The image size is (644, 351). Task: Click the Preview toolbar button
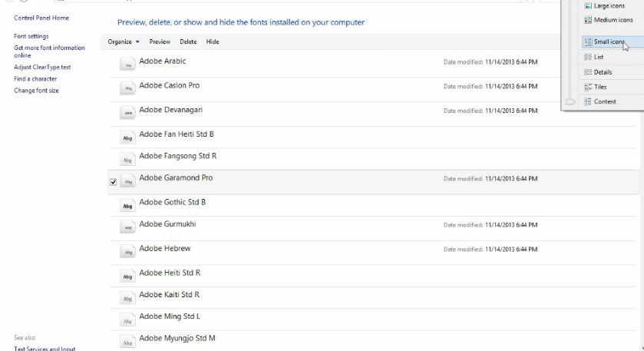pos(160,41)
